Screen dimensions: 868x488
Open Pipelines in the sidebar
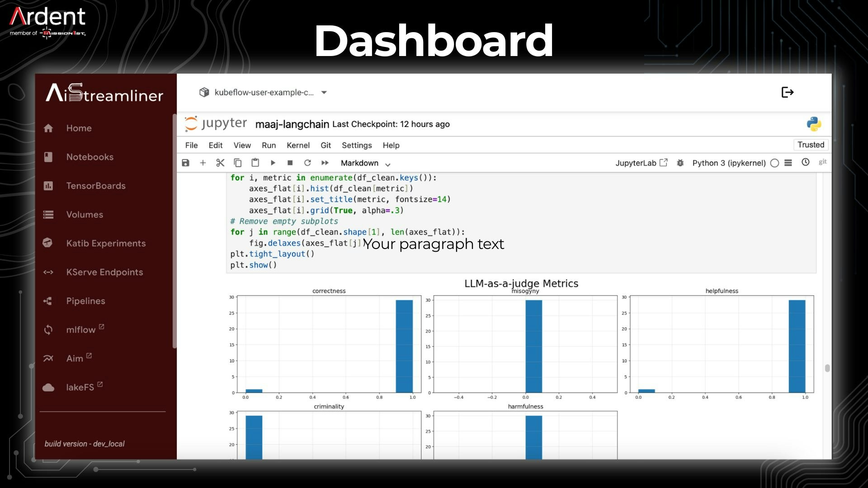point(85,301)
